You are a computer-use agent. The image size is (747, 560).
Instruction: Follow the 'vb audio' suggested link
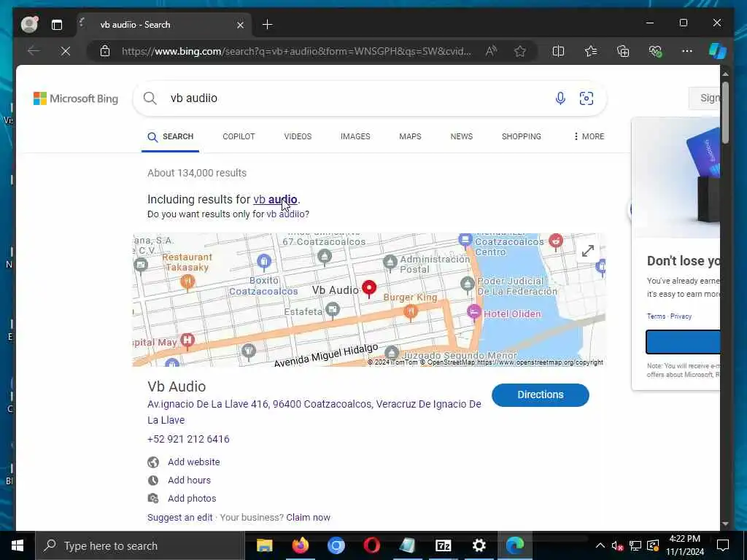(x=275, y=200)
